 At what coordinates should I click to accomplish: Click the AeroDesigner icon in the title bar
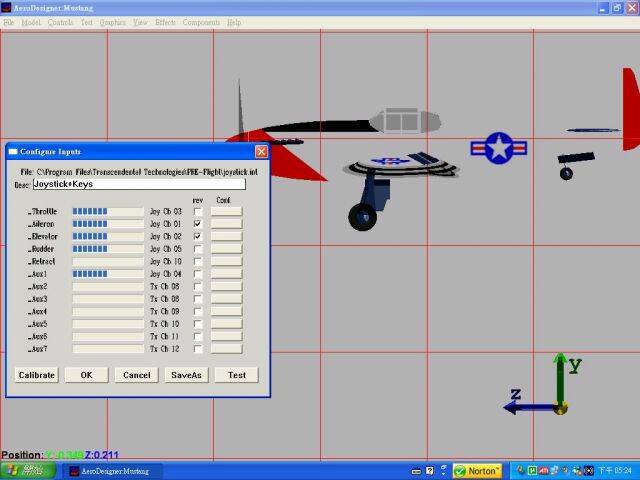pyautogui.click(x=8, y=7)
